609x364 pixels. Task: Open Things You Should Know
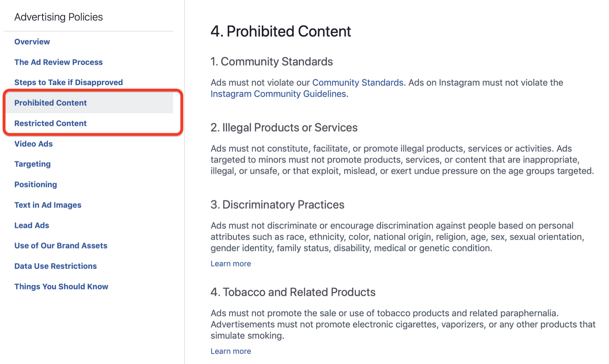(x=61, y=287)
